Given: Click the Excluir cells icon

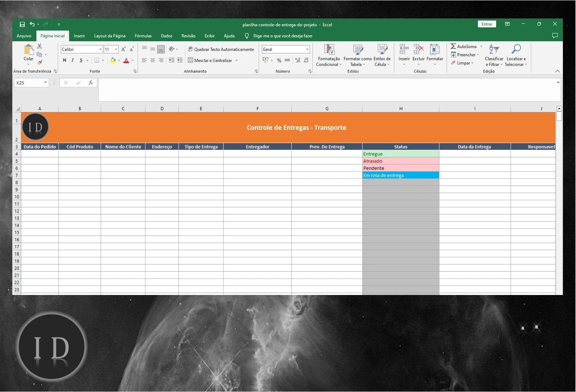Looking at the screenshot, I should pos(418,50).
